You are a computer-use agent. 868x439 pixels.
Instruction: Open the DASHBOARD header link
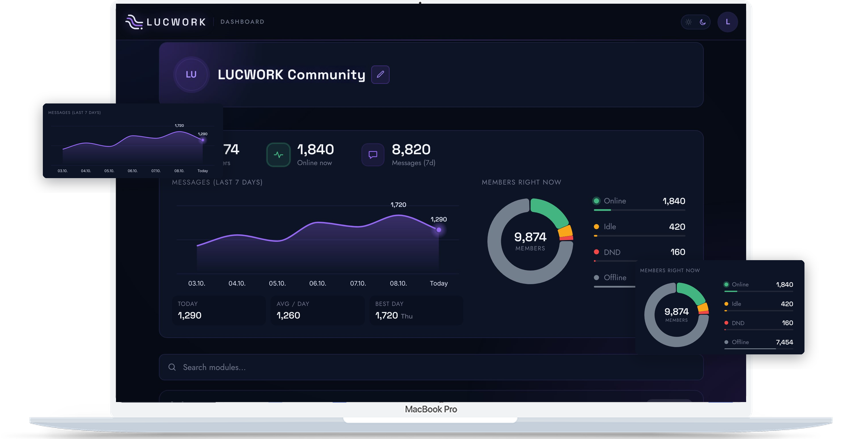click(x=242, y=22)
